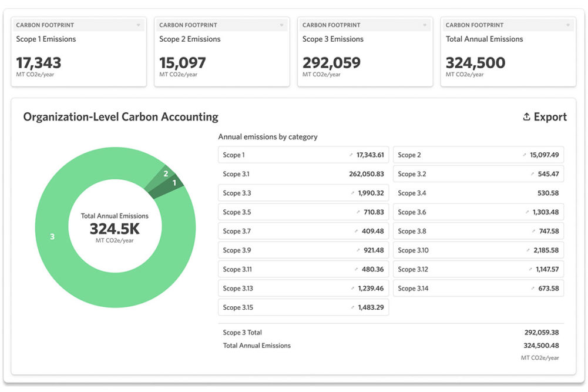
Task: Click the Export upload icon
Action: (526, 117)
